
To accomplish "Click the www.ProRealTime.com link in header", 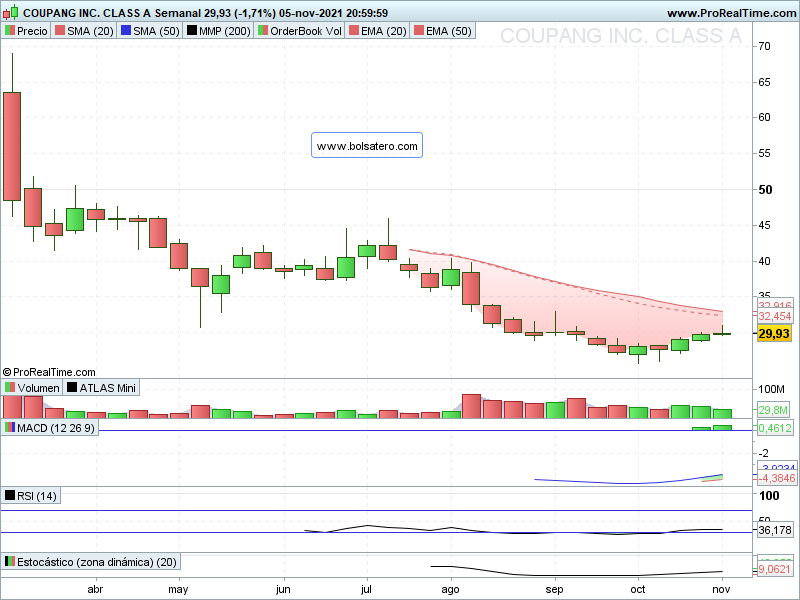I will coord(731,13).
